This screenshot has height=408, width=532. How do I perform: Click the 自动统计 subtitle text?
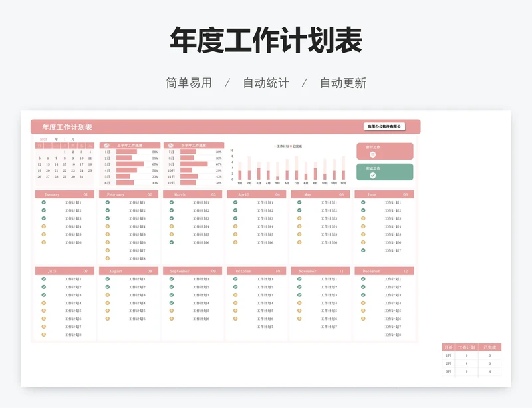[266, 83]
